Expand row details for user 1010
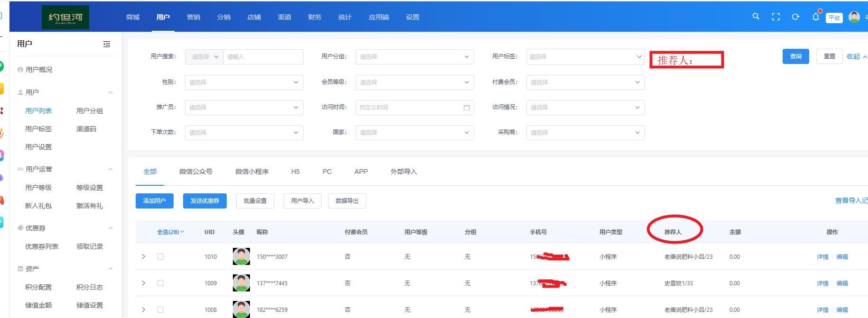Image resolution: width=868 pixels, height=318 pixels. tap(144, 256)
